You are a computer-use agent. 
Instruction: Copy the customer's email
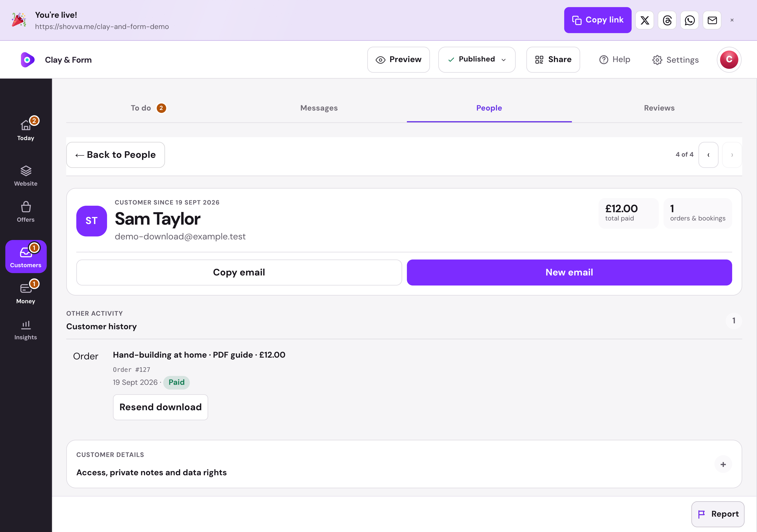239,272
